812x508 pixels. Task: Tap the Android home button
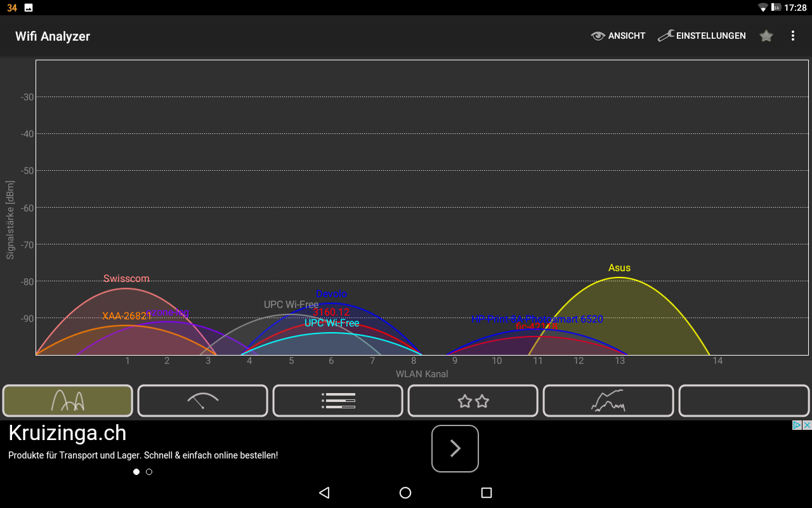tap(405, 493)
